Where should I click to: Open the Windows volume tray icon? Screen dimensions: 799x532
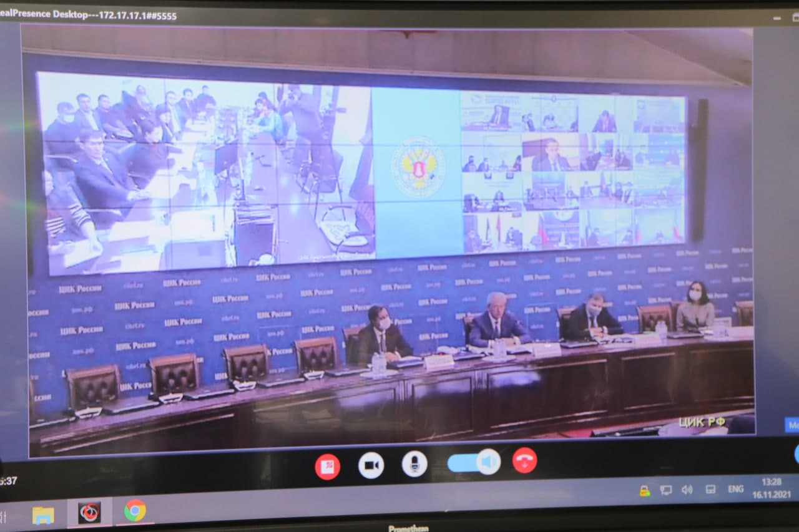[x=687, y=490]
